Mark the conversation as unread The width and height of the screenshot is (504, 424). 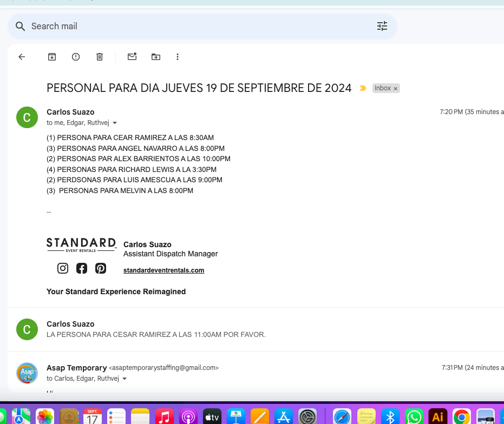pos(132,57)
